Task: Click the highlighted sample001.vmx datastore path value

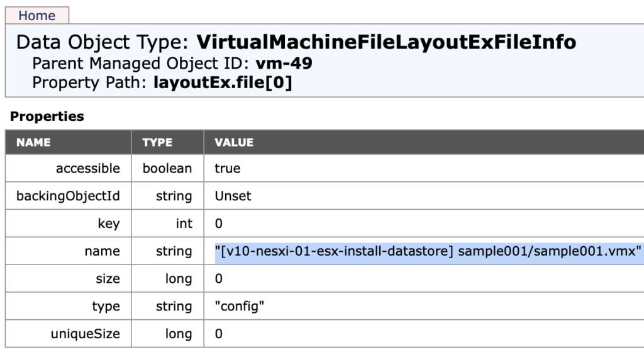Action: click(x=427, y=251)
